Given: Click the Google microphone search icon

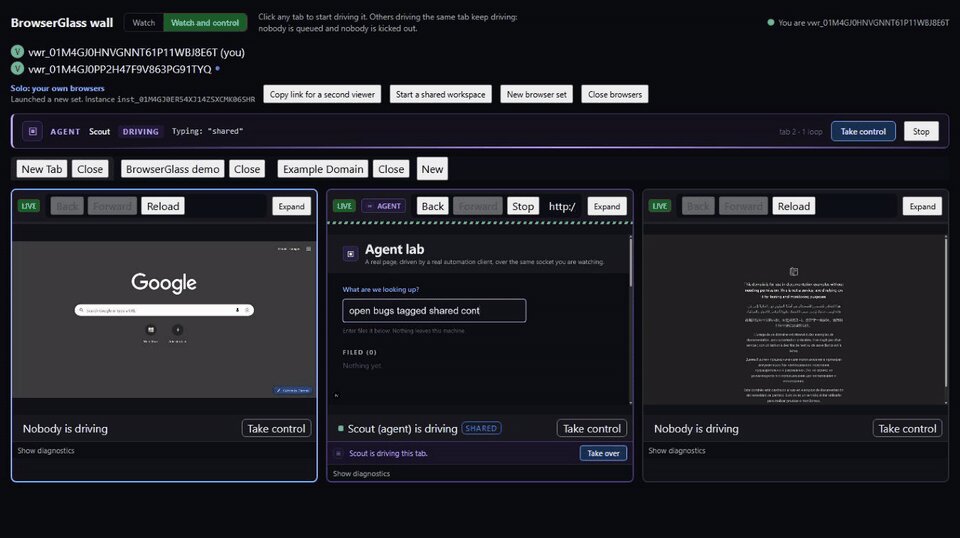Looking at the screenshot, I should click(238, 310).
